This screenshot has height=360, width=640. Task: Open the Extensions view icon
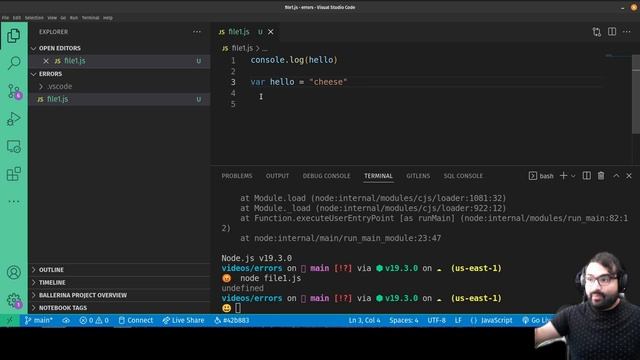(13, 174)
